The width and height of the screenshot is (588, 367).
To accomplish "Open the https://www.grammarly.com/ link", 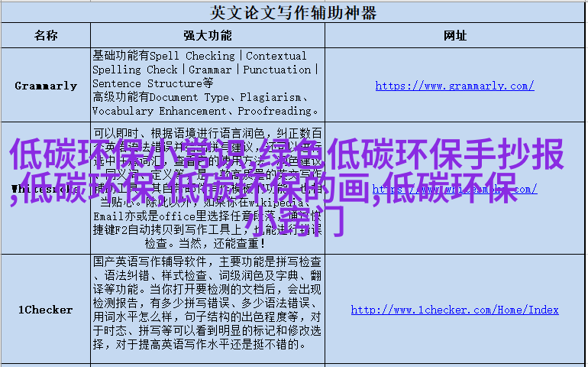I will click(x=454, y=86).
